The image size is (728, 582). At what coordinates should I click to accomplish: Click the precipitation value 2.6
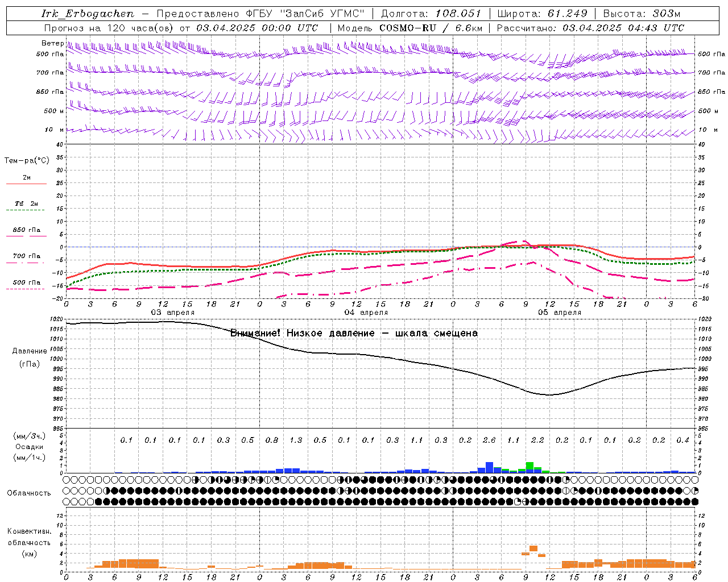pos(489,440)
